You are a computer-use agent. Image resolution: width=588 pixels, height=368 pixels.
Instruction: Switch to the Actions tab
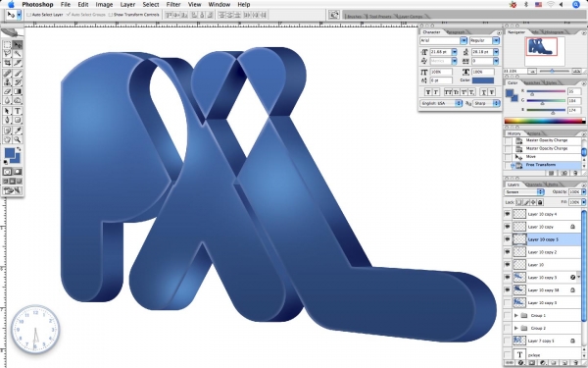tap(534, 133)
